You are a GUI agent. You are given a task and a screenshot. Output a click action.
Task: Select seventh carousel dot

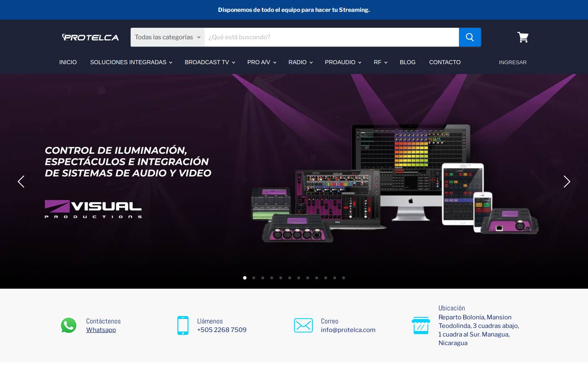coord(298,278)
